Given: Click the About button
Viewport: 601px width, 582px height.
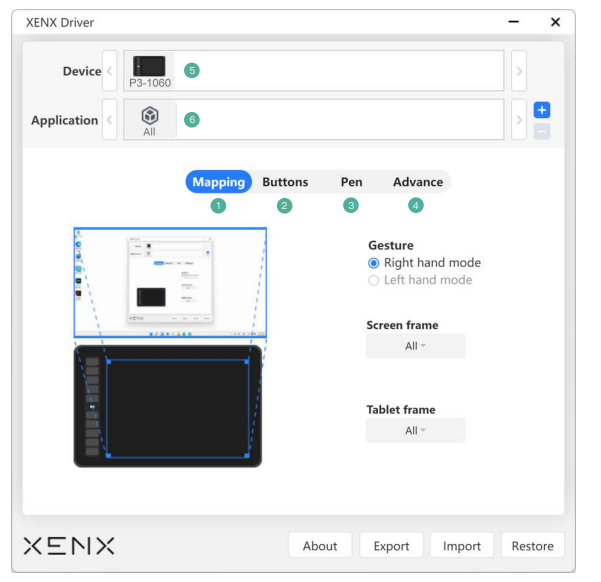Looking at the screenshot, I should pyautogui.click(x=320, y=546).
